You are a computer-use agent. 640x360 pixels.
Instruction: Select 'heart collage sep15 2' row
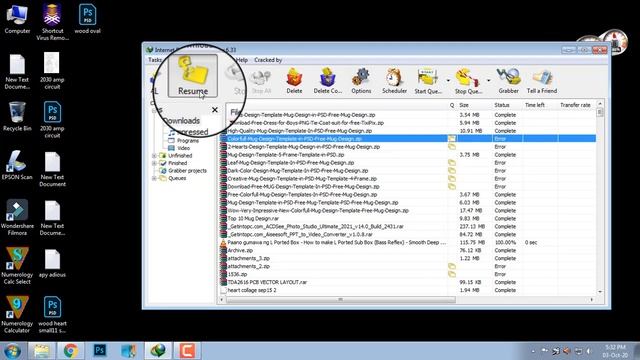407,290
